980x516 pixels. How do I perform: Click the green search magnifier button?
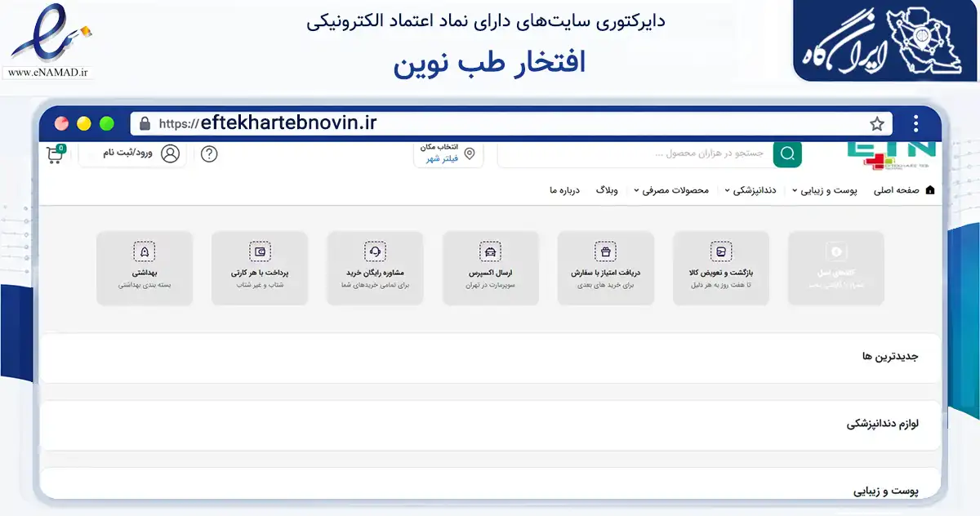[787, 153]
